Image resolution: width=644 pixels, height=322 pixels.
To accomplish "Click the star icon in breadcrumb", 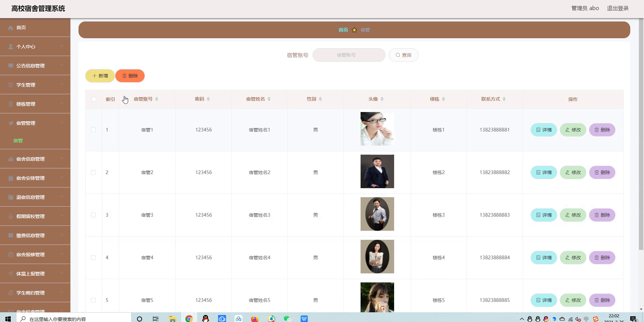I will [354, 30].
